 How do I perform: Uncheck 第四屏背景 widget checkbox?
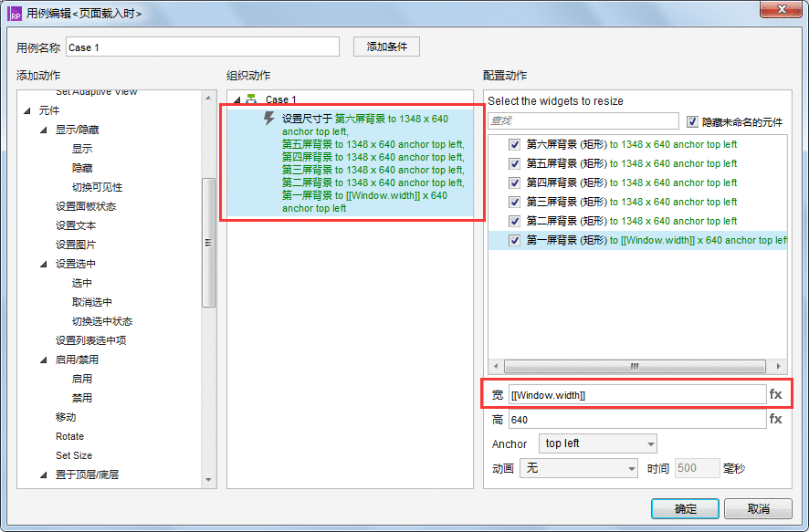(514, 183)
